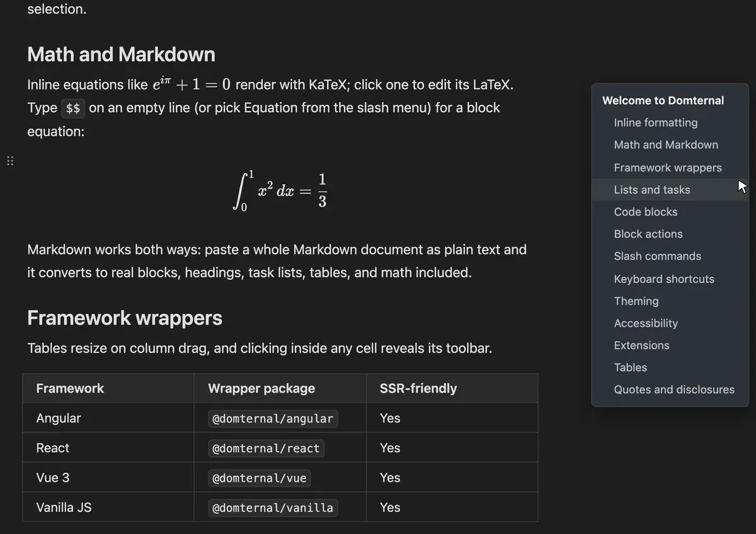The height and width of the screenshot is (534, 756).
Task: Select Keyboard shortcuts in outline
Action: pos(664,279)
